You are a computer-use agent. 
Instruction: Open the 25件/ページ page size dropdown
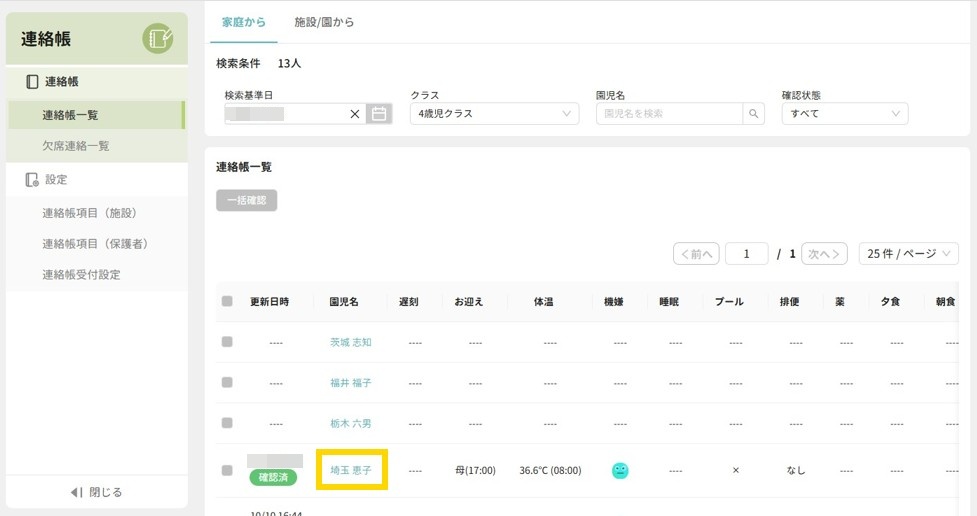coord(908,254)
